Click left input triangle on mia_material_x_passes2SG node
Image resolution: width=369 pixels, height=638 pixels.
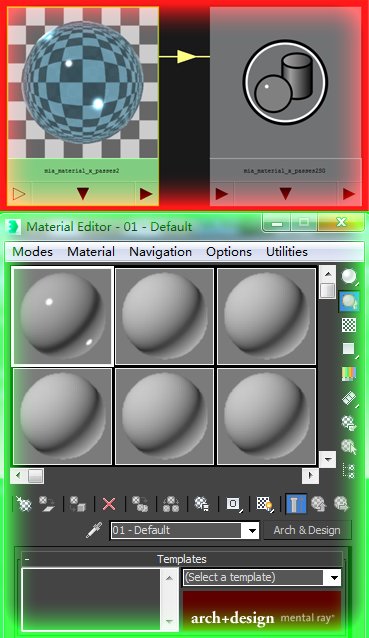(x=221, y=194)
